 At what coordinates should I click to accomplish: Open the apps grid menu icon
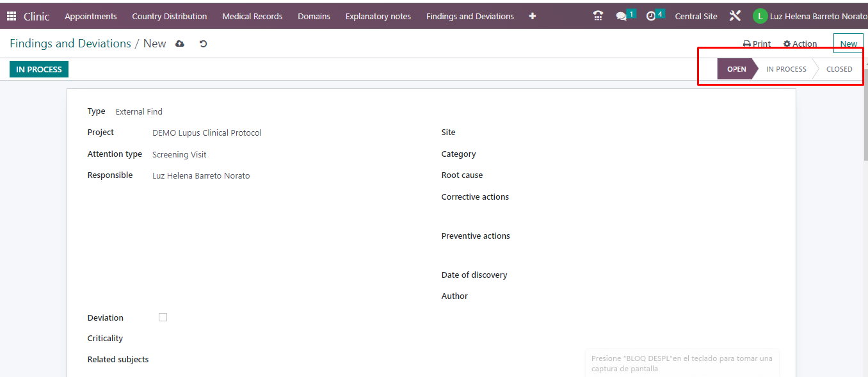coord(12,17)
